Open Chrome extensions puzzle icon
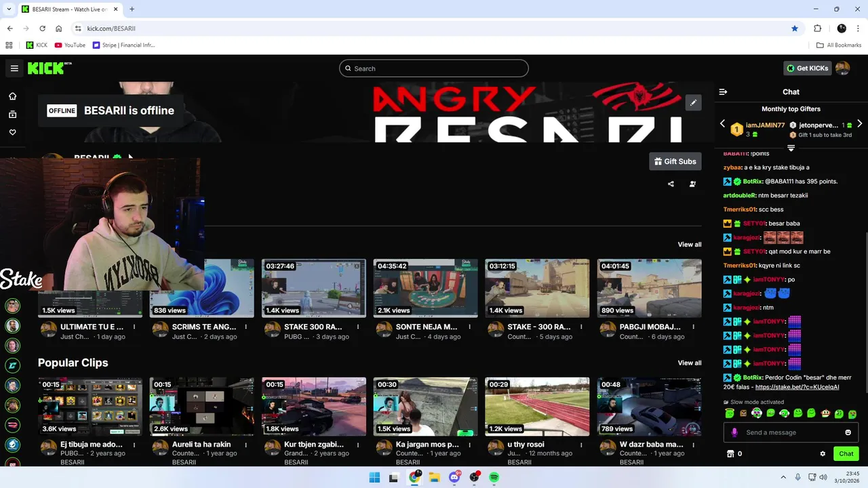 click(x=817, y=28)
